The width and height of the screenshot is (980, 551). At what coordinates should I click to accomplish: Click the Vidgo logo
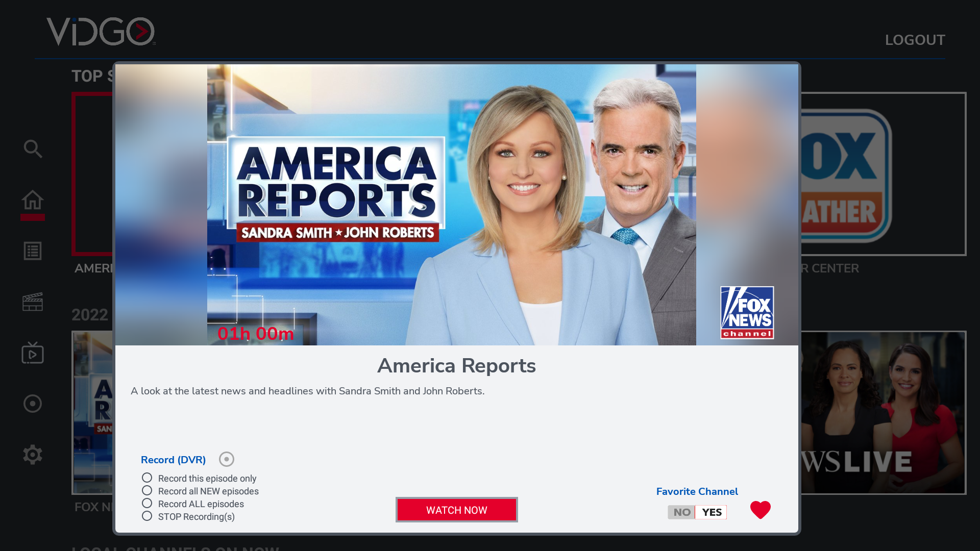pos(101,32)
